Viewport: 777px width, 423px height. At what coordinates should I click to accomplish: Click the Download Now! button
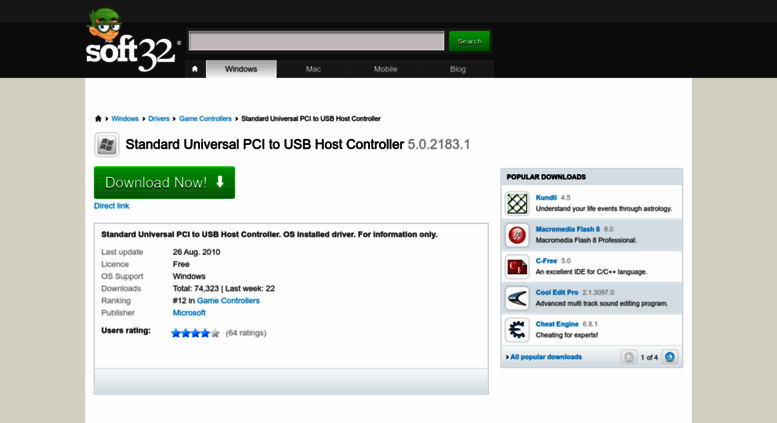tap(165, 182)
